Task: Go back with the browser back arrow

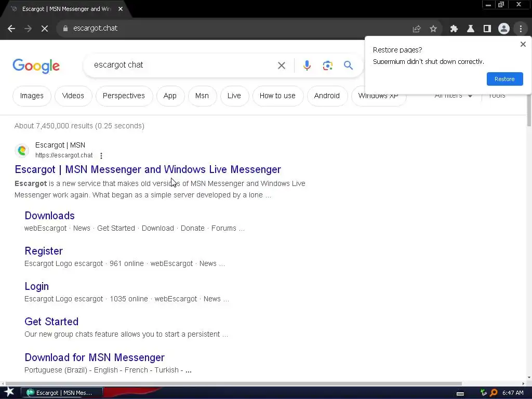Action: pos(11,29)
